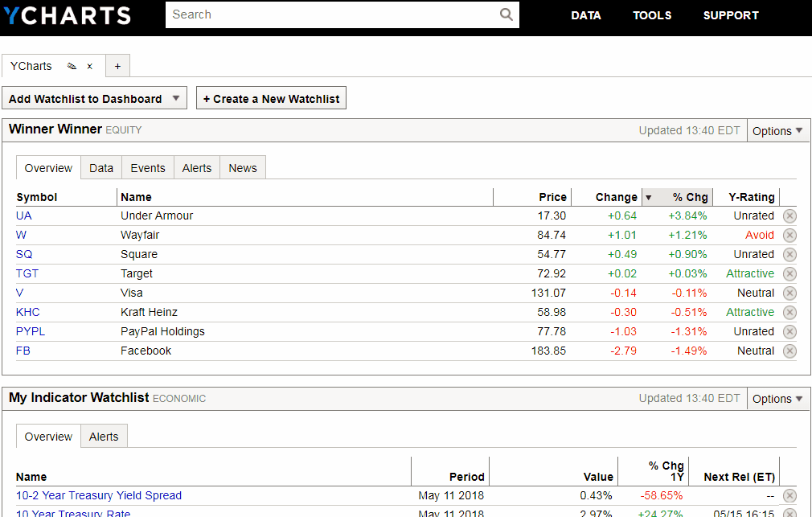Click the -58.65% yield spread change
The image size is (812, 517).
[x=662, y=496]
